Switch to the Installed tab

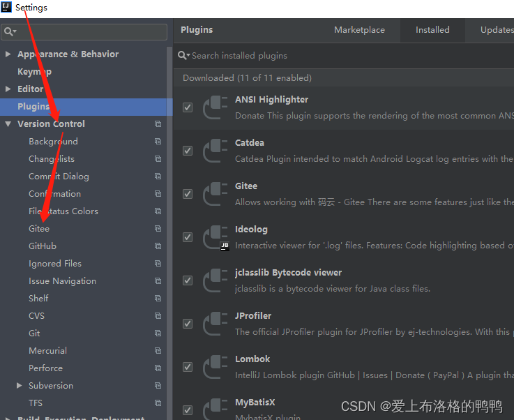(x=432, y=30)
